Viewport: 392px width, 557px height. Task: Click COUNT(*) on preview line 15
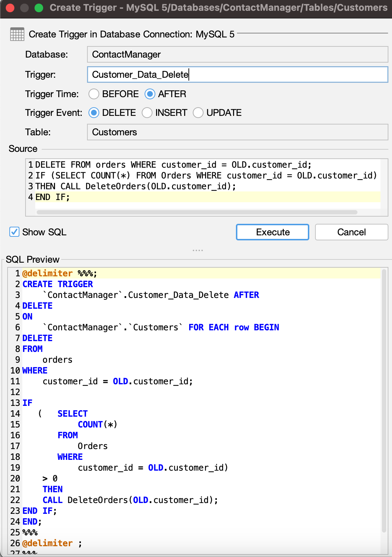[97, 425]
